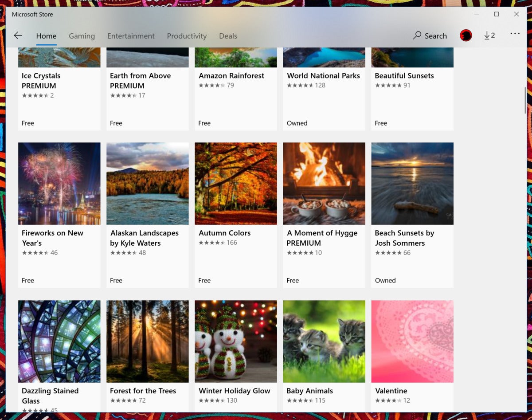
Task: Open the Baby Animals kittens image
Action: pyautogui.click(x=324, y=341)
